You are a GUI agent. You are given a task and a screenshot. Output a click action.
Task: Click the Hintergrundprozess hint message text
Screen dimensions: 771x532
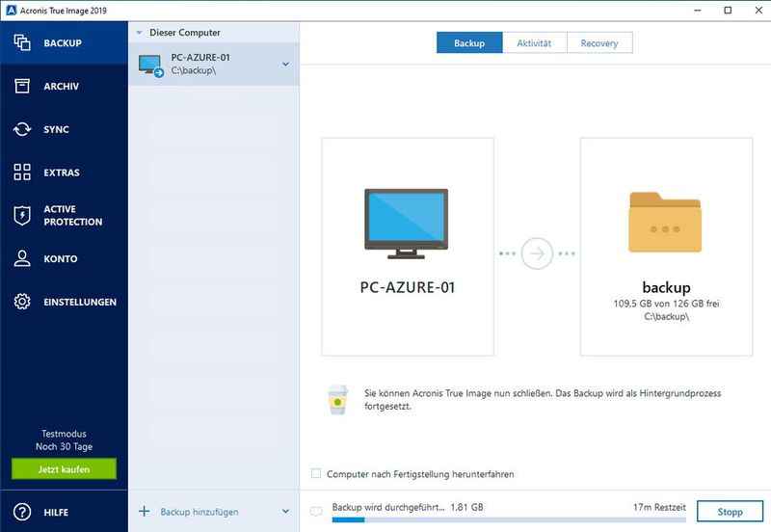[x=543, y=400]
